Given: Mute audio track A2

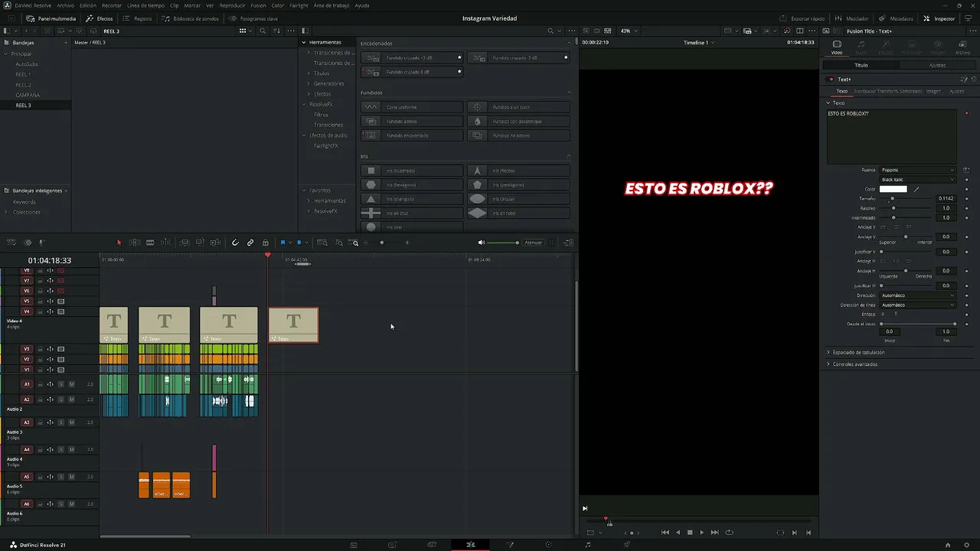Looking at the screenshot, I should pos(71,399).
